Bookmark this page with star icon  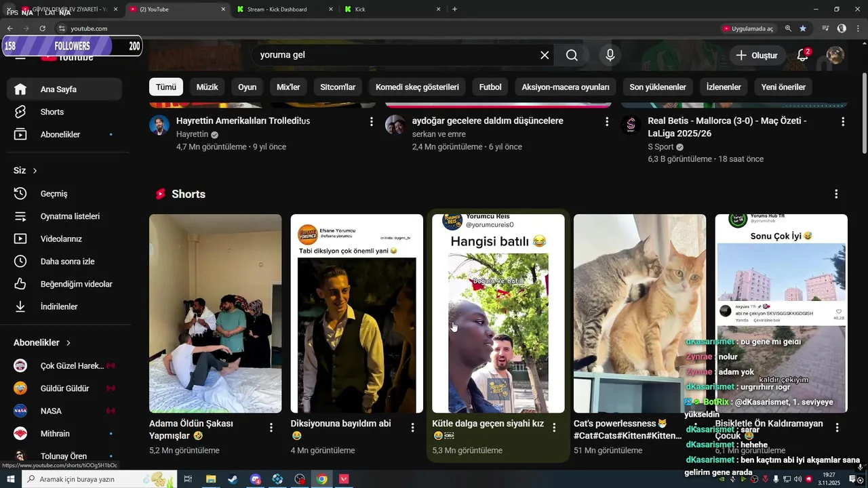pos(803,28)
